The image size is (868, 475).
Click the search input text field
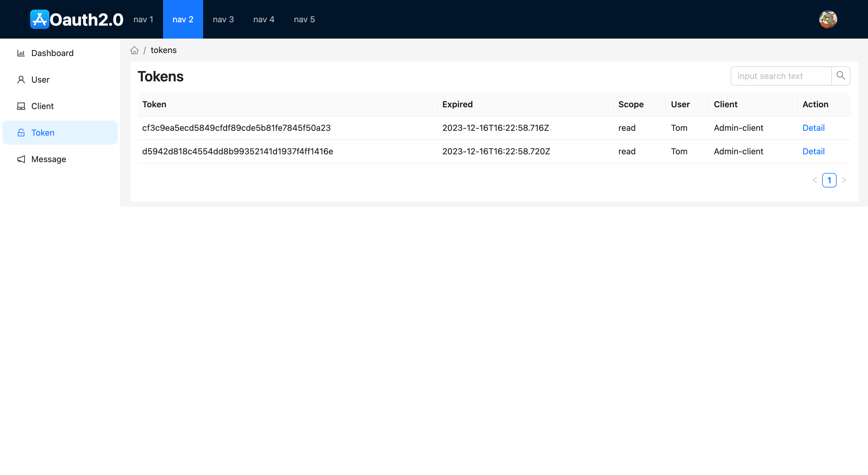point(781,76)
